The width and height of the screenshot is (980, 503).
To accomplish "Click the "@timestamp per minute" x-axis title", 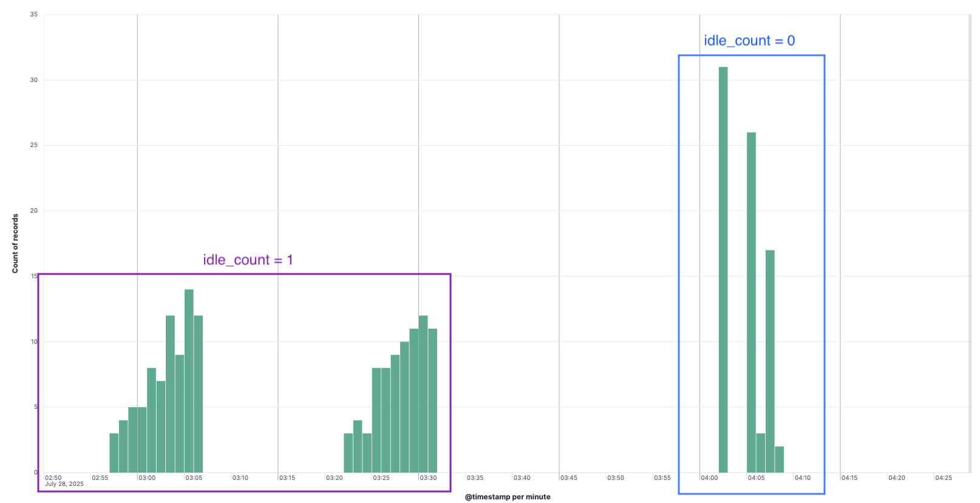I will (x=508, y=497).
